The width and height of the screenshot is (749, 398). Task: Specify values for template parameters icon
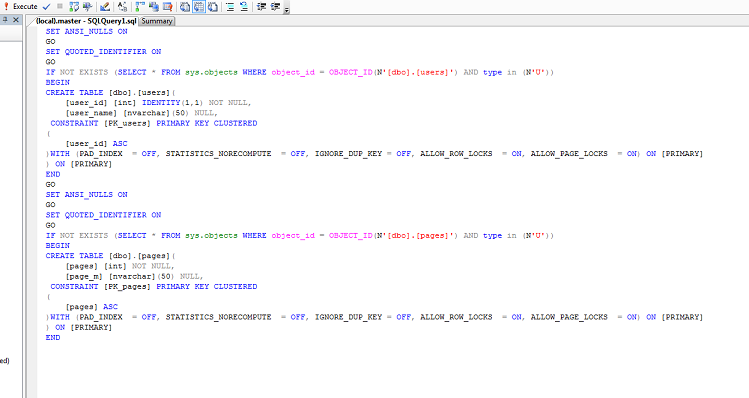[x=122, y=7]
